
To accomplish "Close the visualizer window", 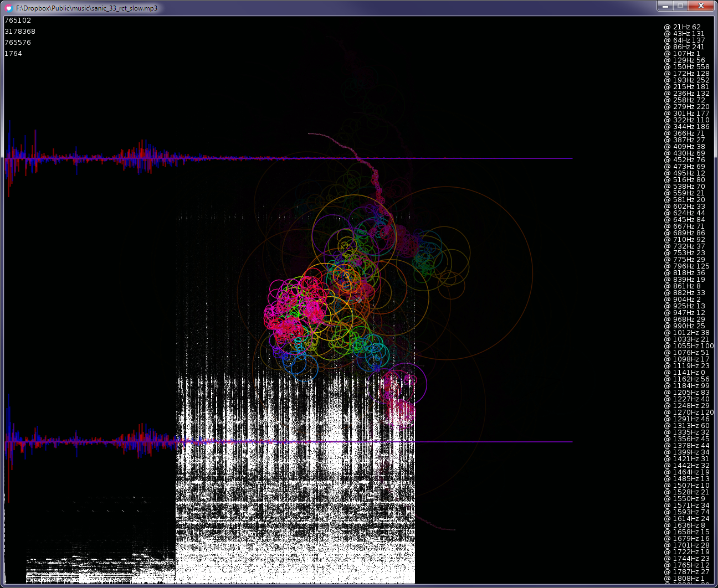I will (701, 6).
